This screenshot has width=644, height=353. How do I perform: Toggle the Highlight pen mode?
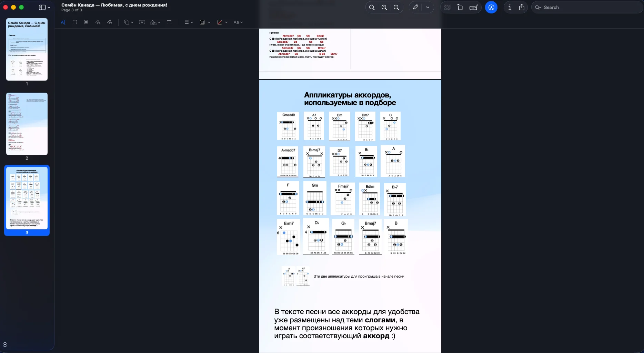(416, 7)
